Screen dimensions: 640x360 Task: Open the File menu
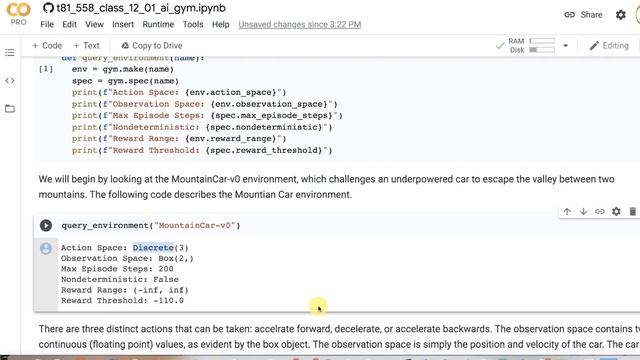[x=47, y=24]
